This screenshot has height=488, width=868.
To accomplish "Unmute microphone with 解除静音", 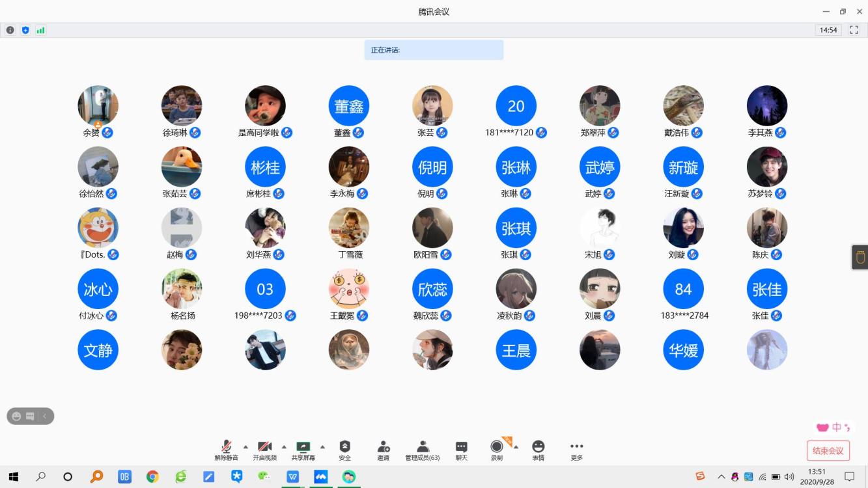I will coord(226,450).
